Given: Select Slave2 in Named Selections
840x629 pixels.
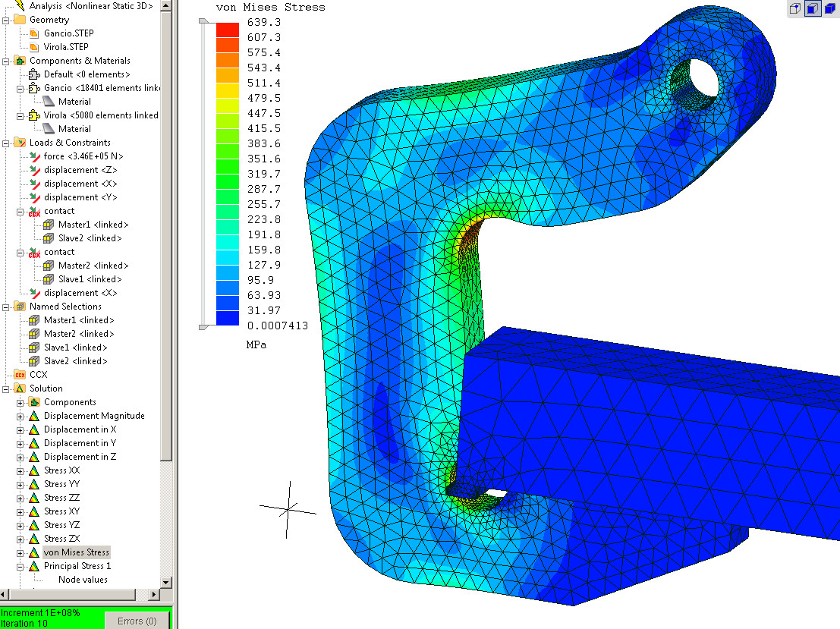Looking at the screenshot, I should tap(76, 361).
